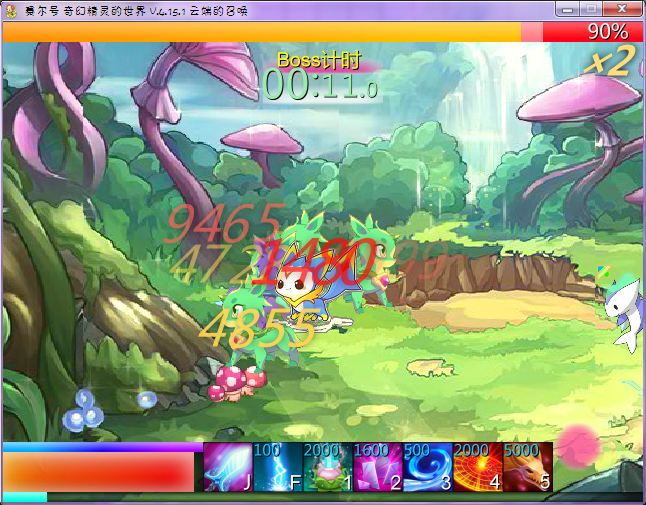Screen dimensions: 646x505
Task: Activate the J basic attack skill icon
Action: tap(228, 467)
